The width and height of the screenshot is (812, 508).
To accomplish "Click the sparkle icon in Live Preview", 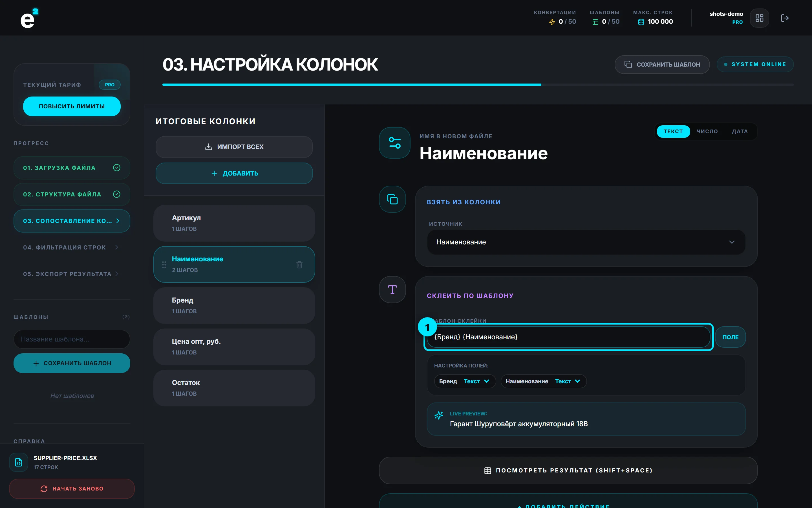I will [438, 416].
